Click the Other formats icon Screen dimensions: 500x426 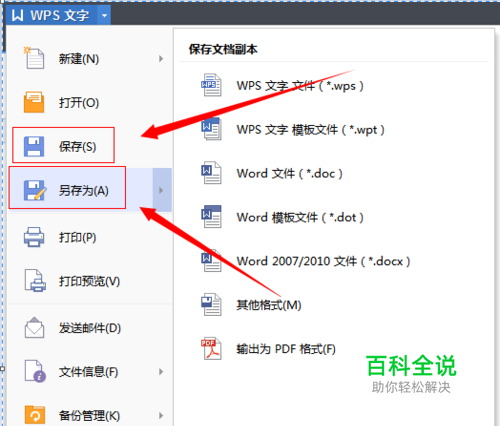[211, 304]
